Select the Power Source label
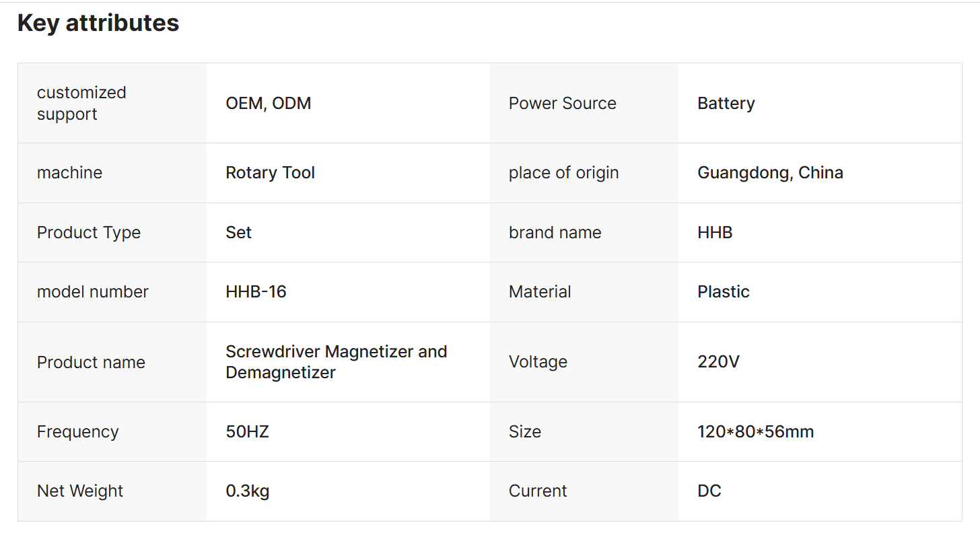Viewport: 980px width, 533px height. 562,103
